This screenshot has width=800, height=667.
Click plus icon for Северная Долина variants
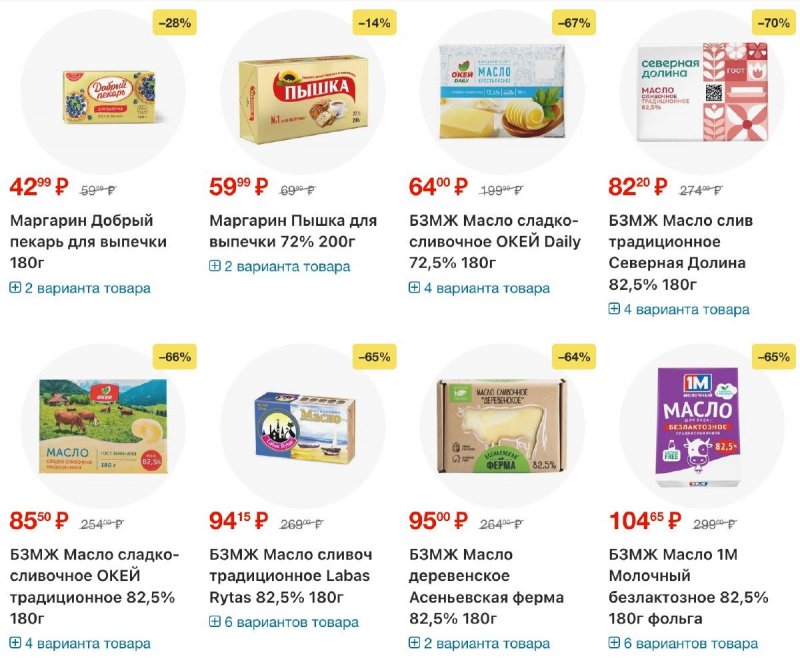[614, 309]
